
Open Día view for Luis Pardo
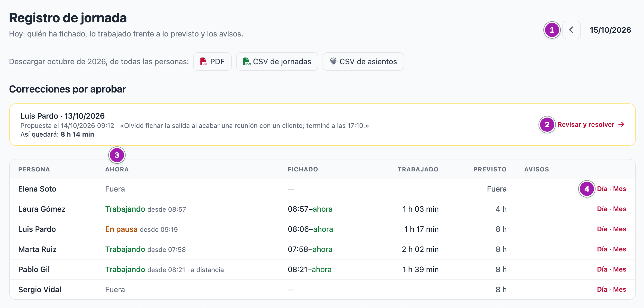[x=602, y=229]
